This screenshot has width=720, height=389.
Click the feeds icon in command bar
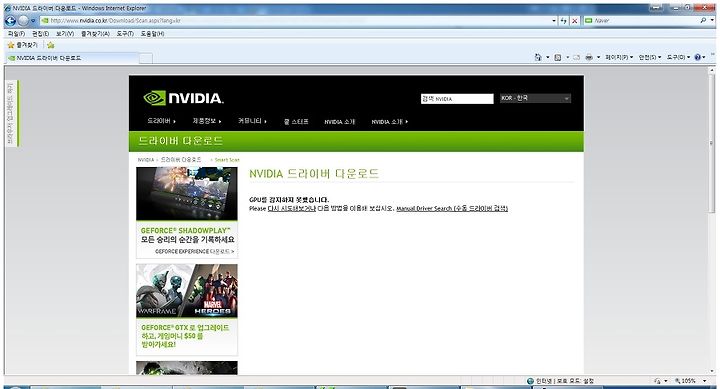pos(557,57)
